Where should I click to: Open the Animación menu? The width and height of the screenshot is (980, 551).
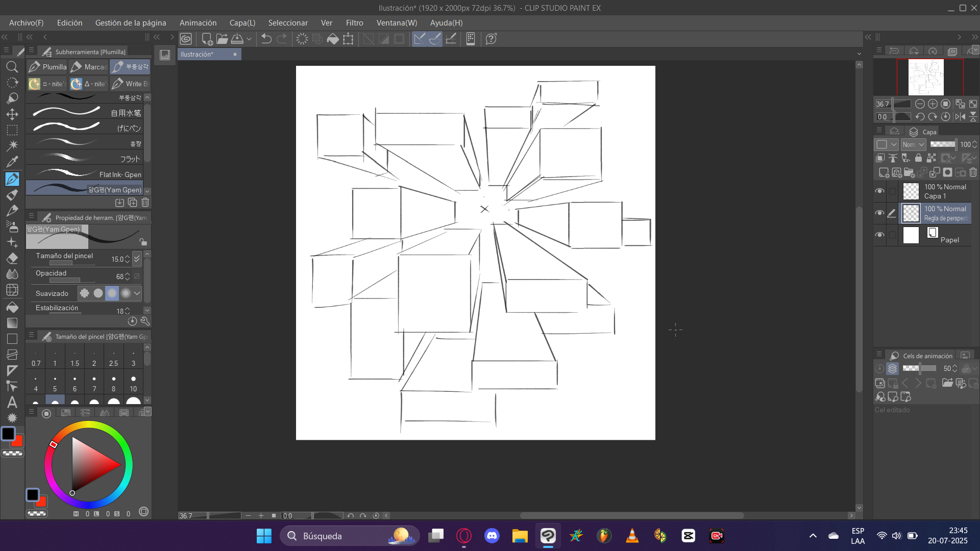pos(198,23)
